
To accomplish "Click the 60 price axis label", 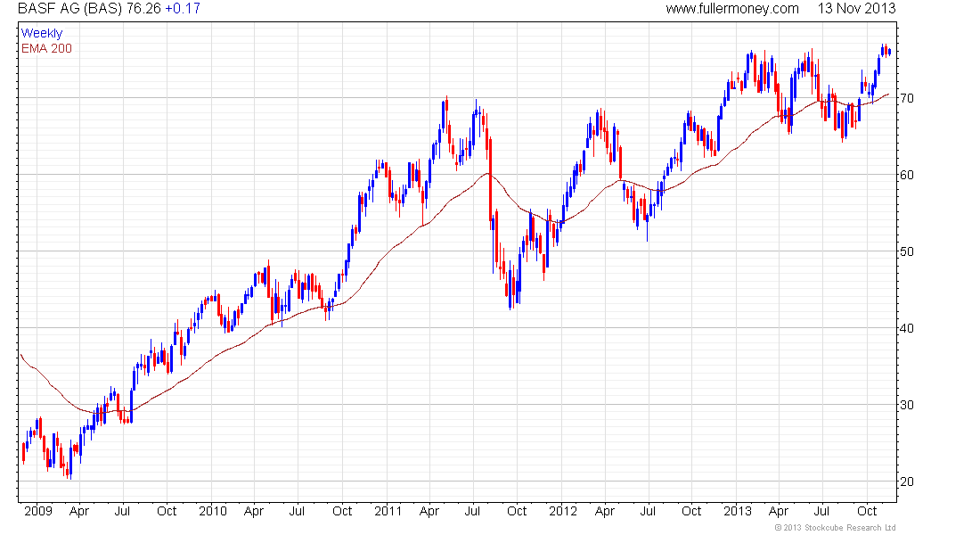I will tap(906, 175).
